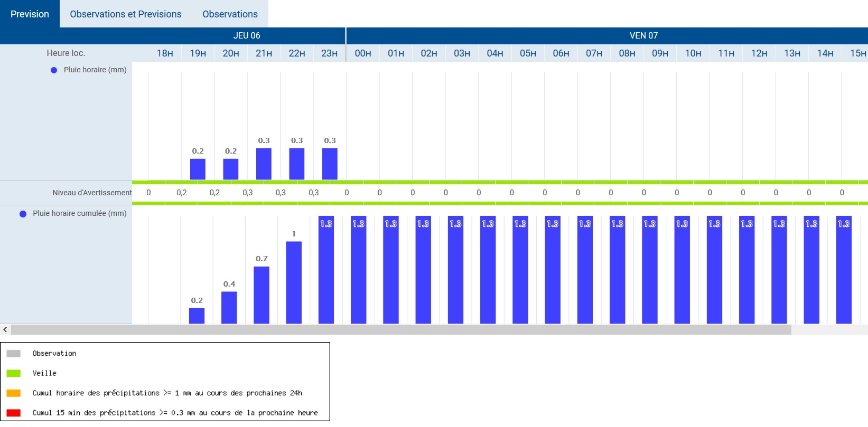This screenshot has height=427, width=868.
Task: Open the Observations et Previsions tab
Action: tap(126, 14)
